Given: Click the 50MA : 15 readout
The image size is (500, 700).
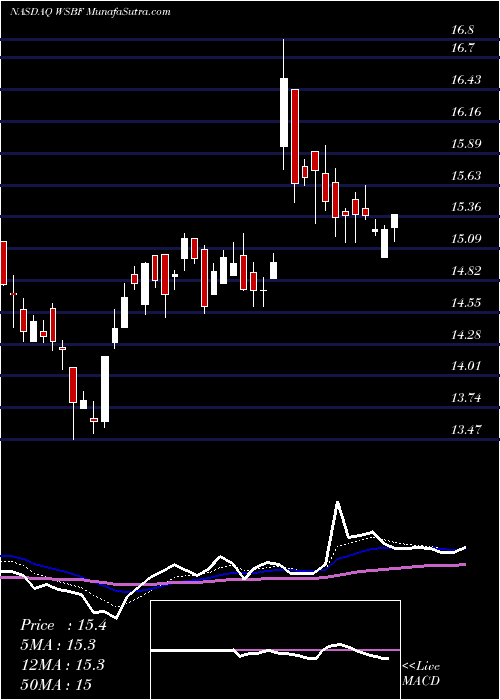Looking at the screenshot, I should click(x=56, y=684).
